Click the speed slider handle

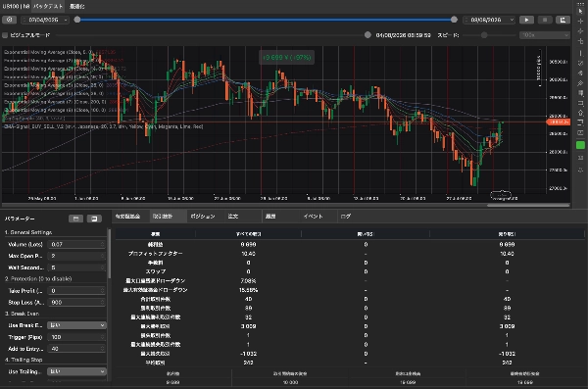pyautogui.click(x=484, y=35)
